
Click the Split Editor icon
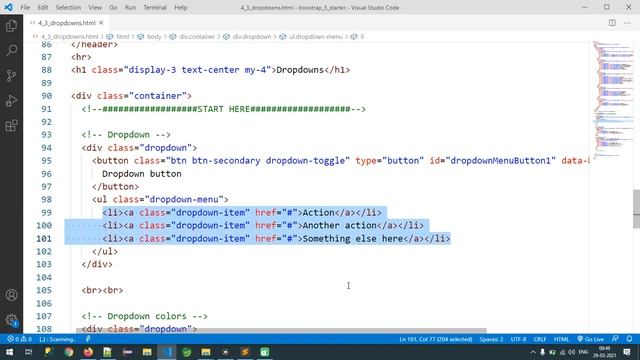tap(612, 23)
